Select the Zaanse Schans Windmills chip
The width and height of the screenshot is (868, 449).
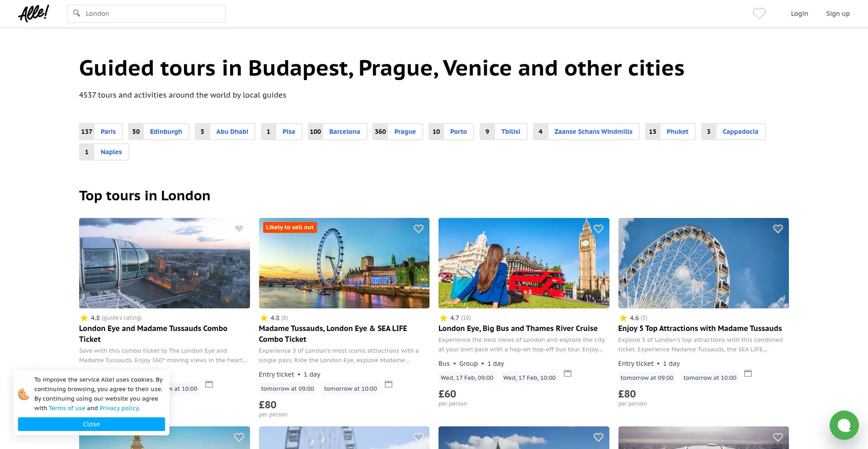point(586,132)
